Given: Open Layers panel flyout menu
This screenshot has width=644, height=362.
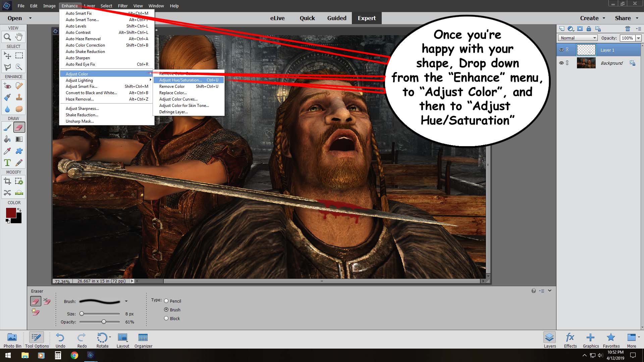Looking at the screenshot, I should click(x=638, y=28).
